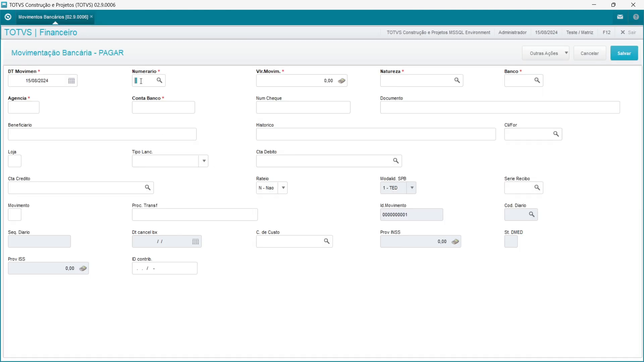This screenshot has height=362, width=644.
Task: Select the Movimentos Bancários tab
Action: tap(53, 17)
